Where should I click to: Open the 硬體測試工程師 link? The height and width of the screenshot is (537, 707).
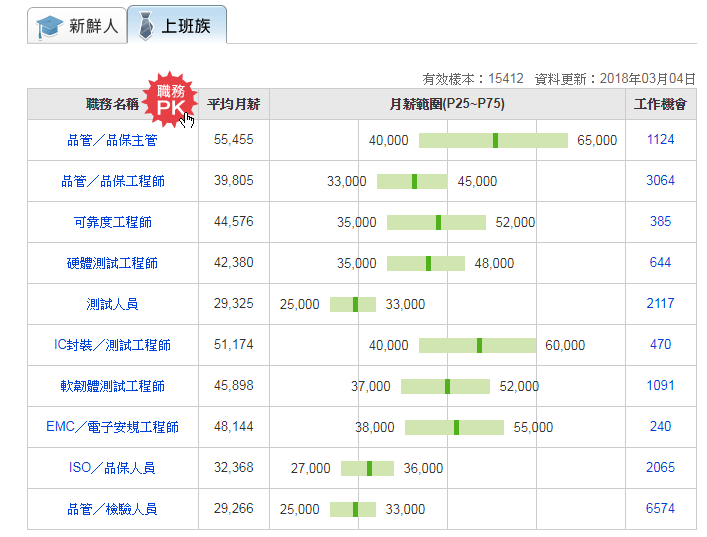(112, 264)
